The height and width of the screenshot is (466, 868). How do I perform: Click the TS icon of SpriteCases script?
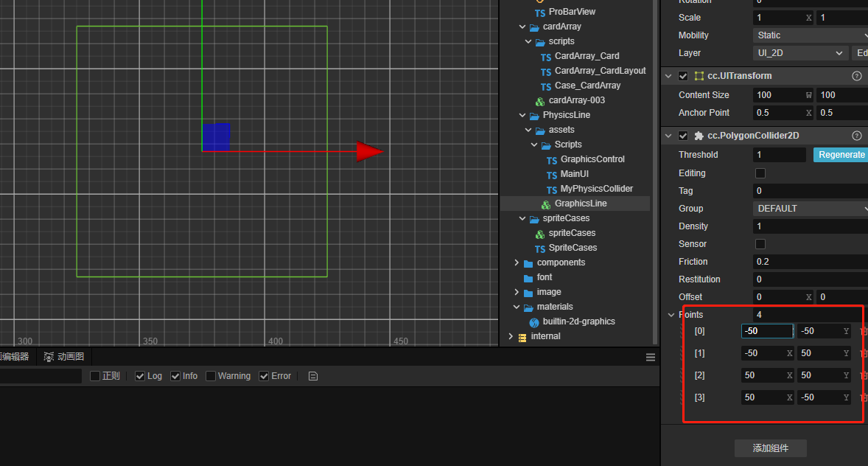(539, 248)
